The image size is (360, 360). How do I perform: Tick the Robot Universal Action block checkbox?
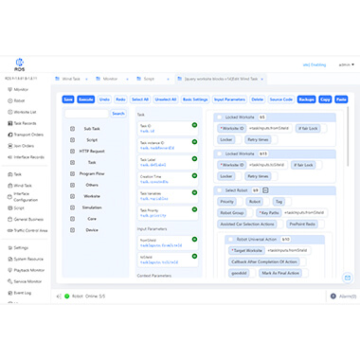coord(231,239)
